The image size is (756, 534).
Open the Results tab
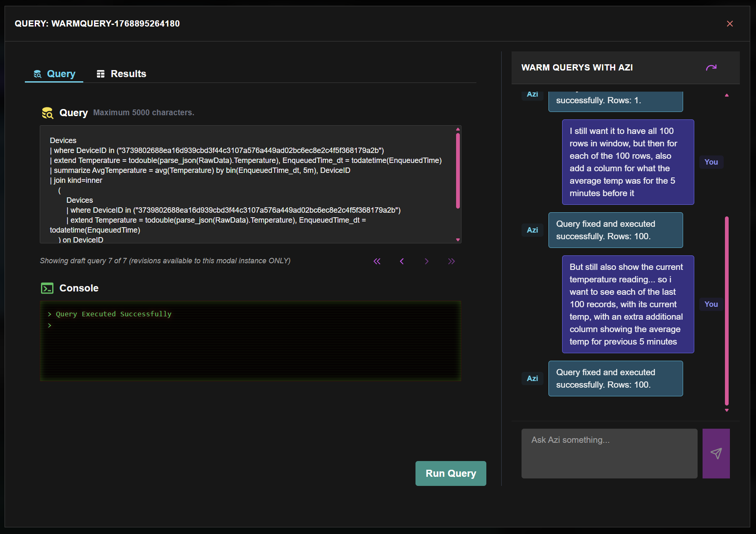pos(121,74)
